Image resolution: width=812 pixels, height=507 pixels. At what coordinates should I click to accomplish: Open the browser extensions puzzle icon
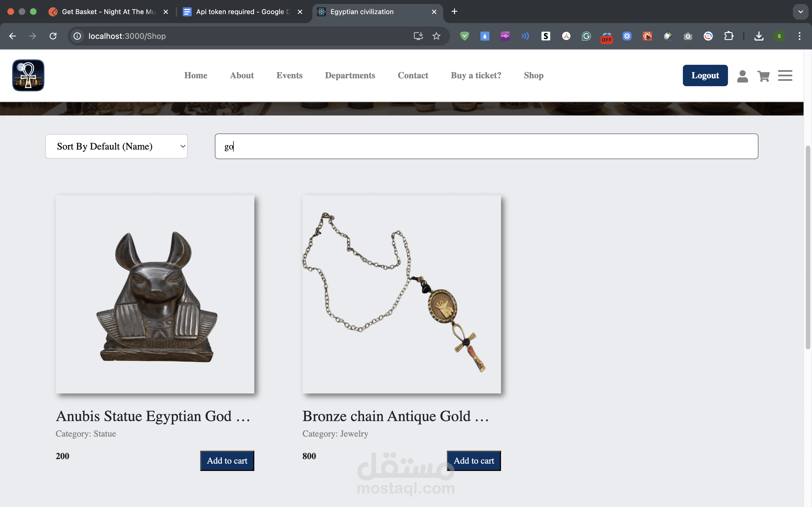[x=729, y=36]
